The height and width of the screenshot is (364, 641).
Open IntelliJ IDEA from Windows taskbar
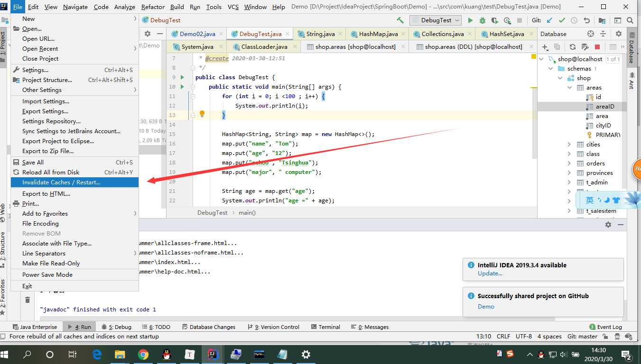click(212, 354)
